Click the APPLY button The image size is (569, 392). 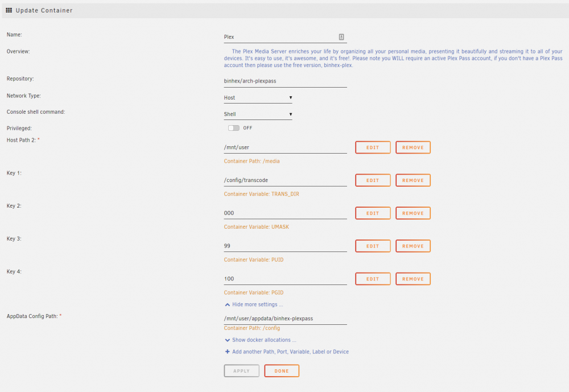click(242, 371)
